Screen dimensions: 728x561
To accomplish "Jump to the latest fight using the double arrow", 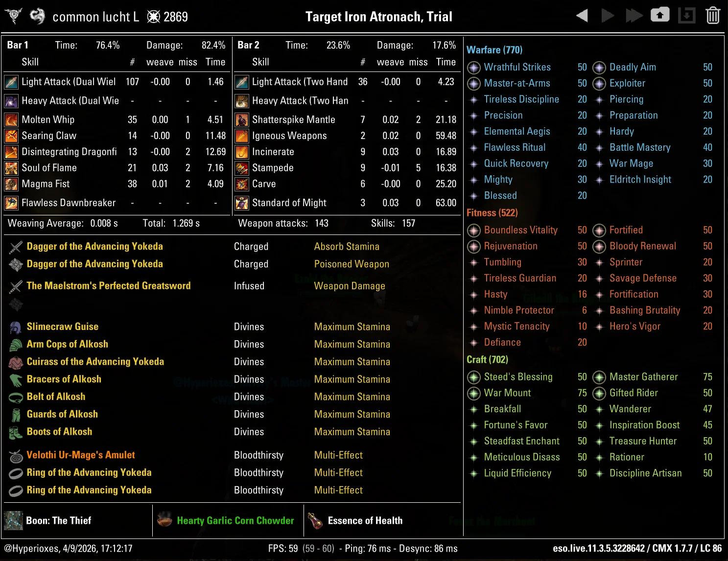I will [634, 15].
